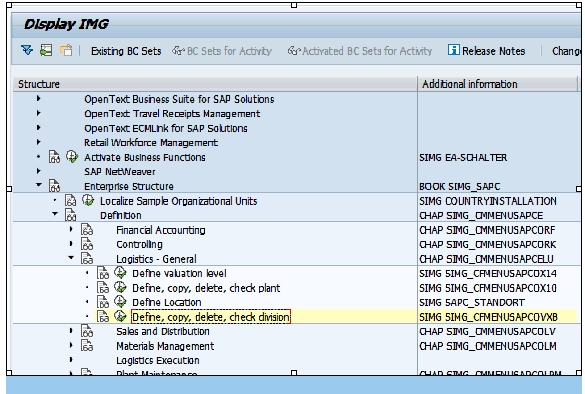This screenshot has width=585, height=394.
Task: Expand OpenText Business Suite for SAP Solutions
Action: pos(38,99)
